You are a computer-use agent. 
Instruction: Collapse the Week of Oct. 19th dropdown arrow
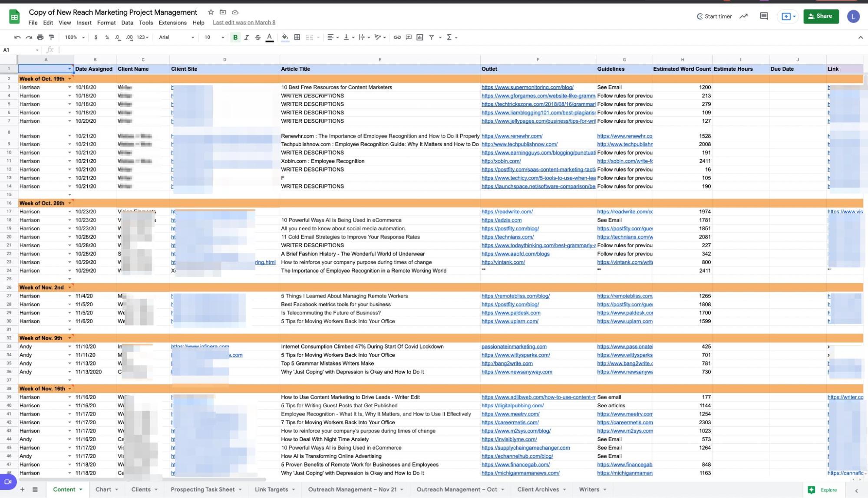click(x=69, y=79)
